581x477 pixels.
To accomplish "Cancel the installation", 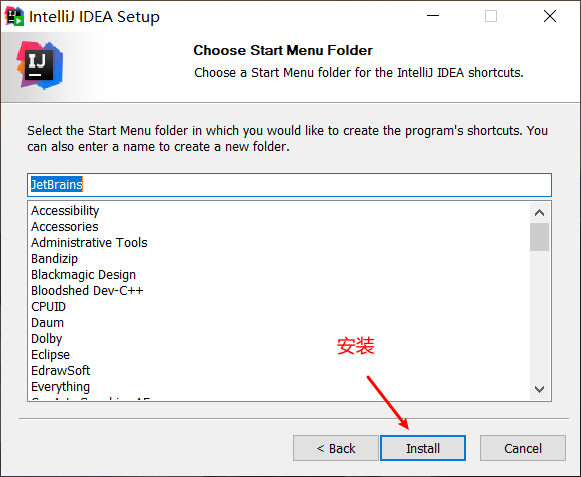I will [x=522, y=448].
